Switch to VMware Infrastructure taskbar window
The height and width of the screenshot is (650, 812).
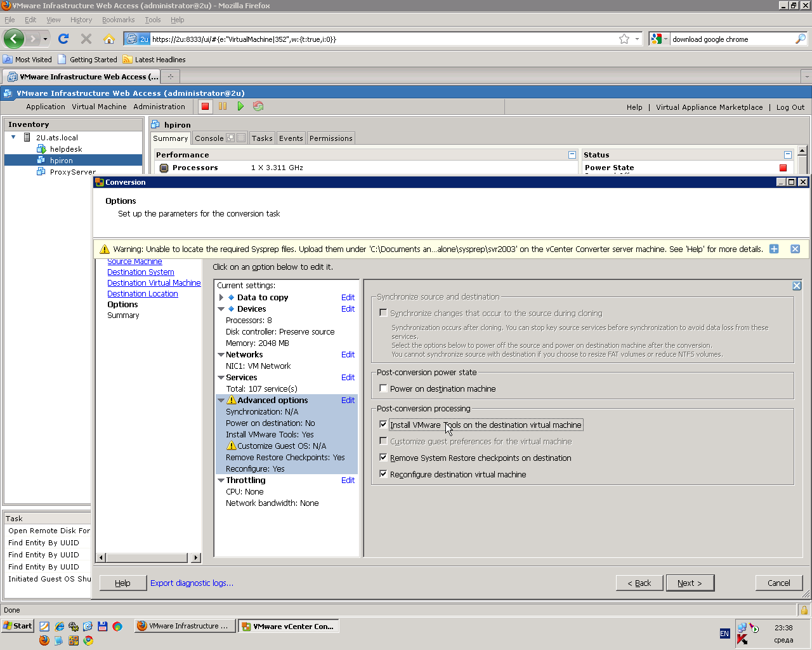coord(185,626)
